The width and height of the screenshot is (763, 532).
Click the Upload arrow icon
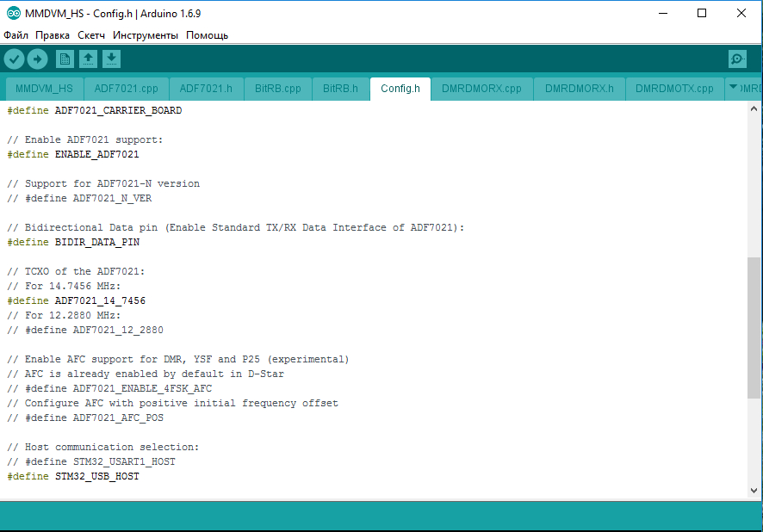click(37, 59)
